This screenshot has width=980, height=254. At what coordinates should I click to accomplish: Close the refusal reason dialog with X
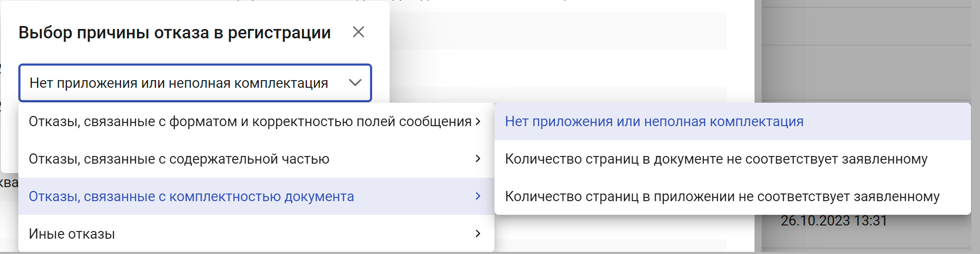tap(358, 32)
